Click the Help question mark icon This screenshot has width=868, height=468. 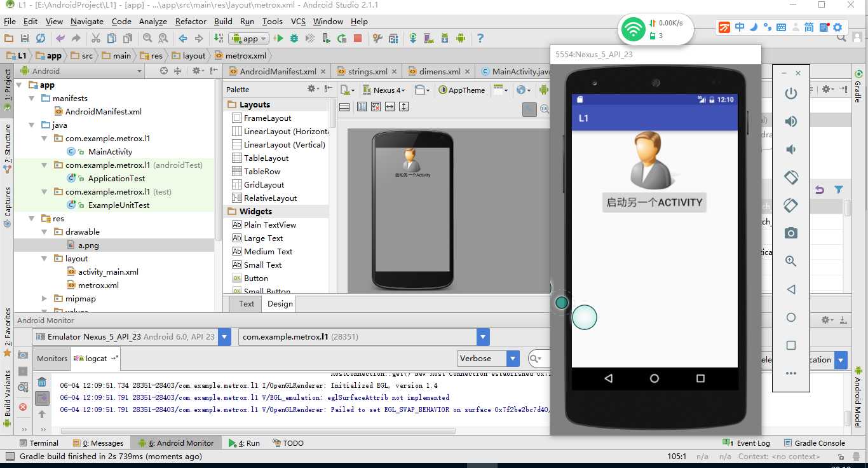click(x=480, y=38)
